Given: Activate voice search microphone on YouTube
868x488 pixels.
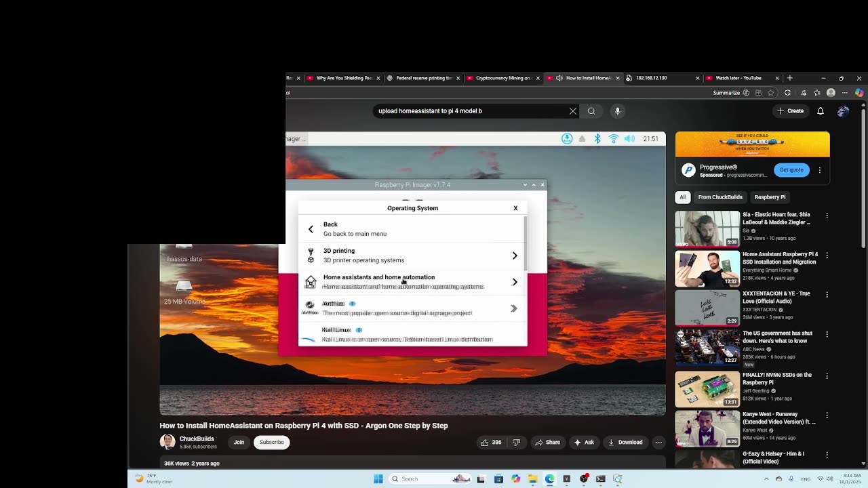Looking at the screenshot, I should (x=617, y=111).
